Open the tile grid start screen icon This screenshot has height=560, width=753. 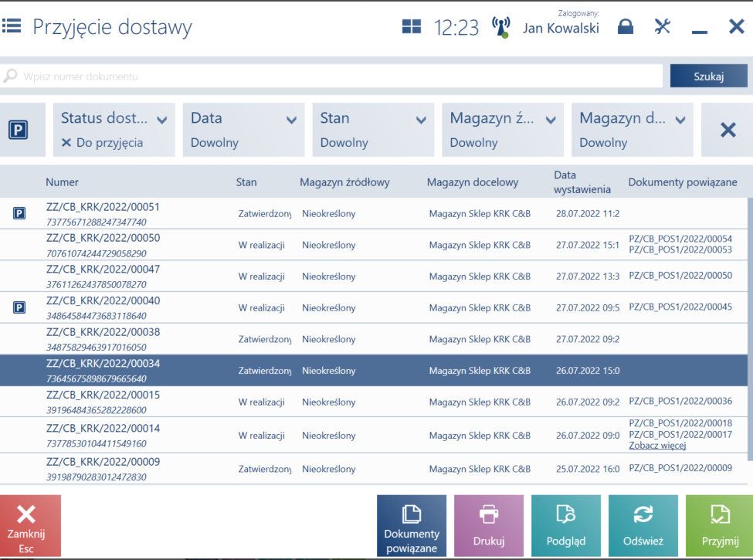[x=412, y=26]
